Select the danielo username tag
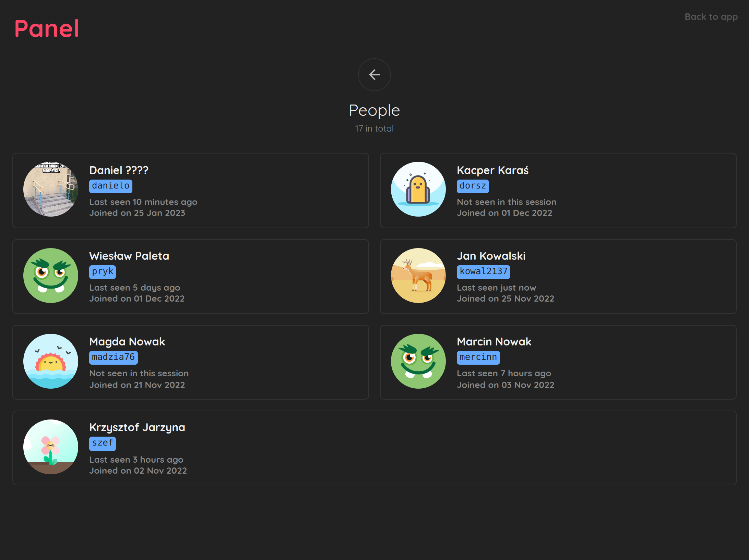This screenshot has height=560, width=749. [x=110, y=186]
